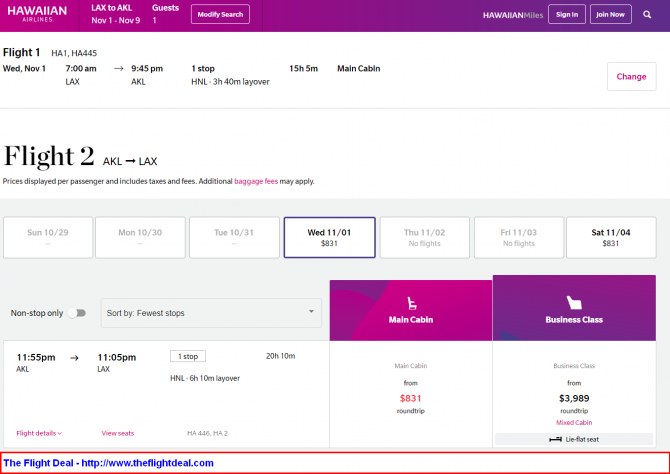Click the Business Class column header
This screenshot has width=670, height=474.
pyautogui.click(x=574, y=308)
